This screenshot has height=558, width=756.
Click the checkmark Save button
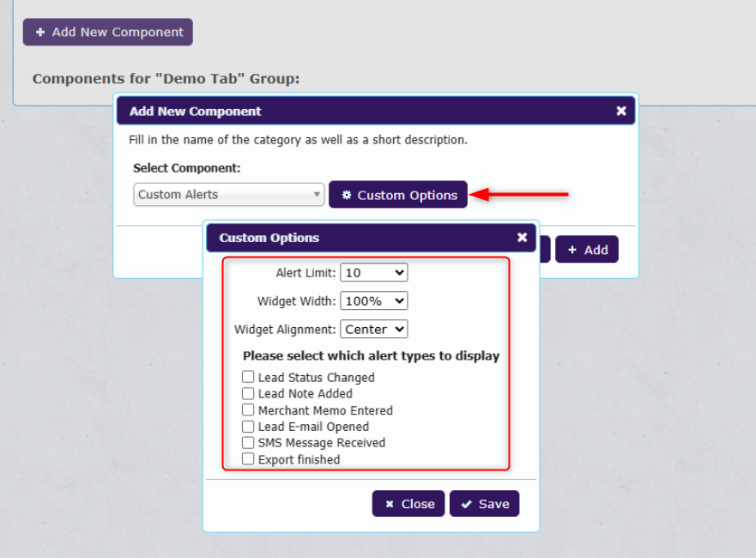(x=484, y=504)
